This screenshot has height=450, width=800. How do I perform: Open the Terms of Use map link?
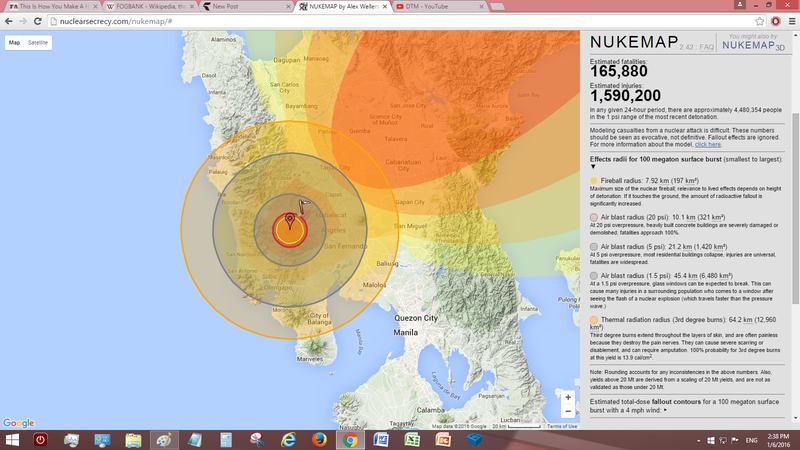tap(562, 426)
